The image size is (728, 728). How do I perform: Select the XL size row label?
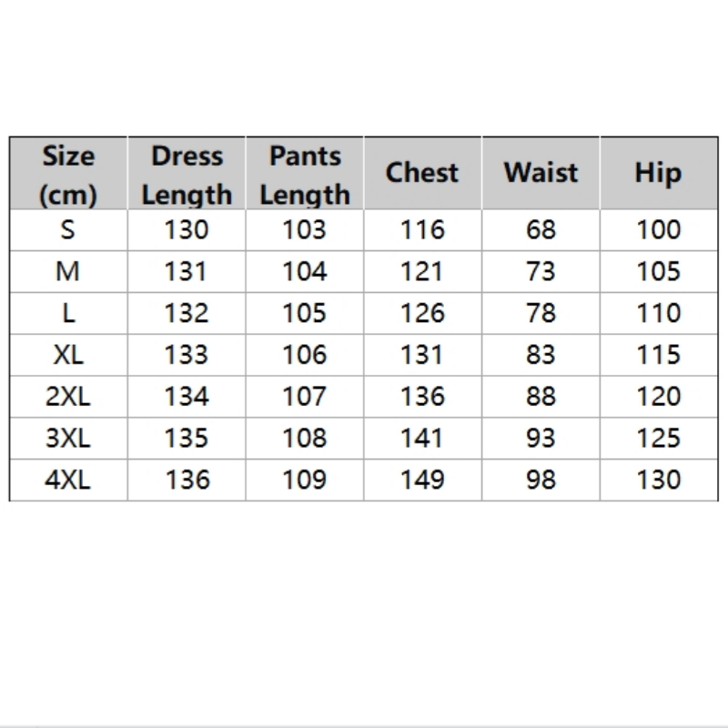pos(68,355)
